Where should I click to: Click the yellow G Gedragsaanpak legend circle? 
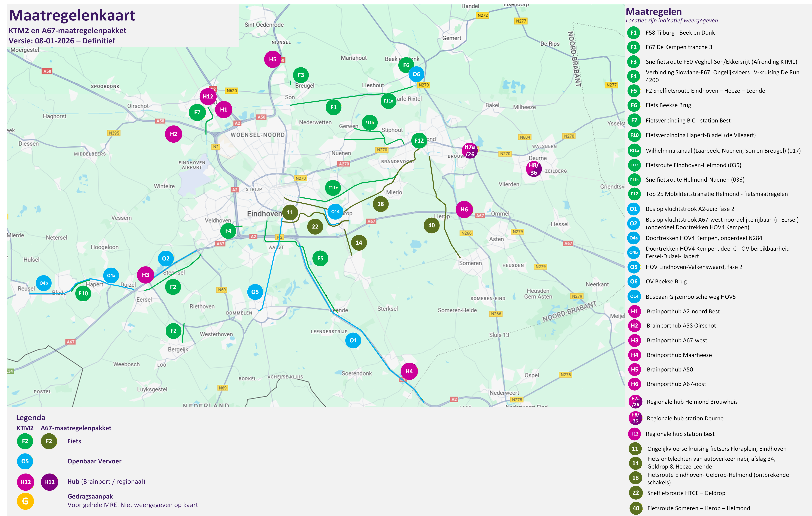(x=25, y=501)
